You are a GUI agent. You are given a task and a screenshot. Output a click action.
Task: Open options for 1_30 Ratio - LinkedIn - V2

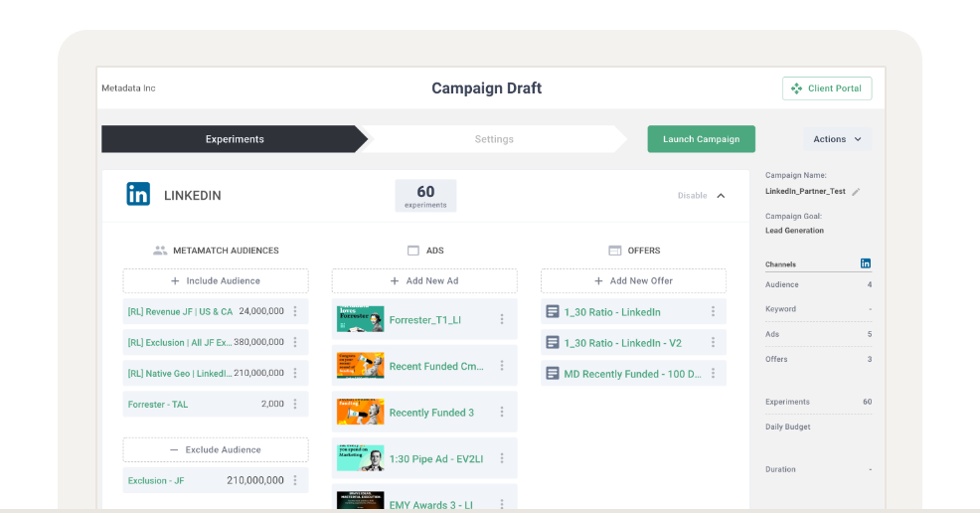click(713, 342)
